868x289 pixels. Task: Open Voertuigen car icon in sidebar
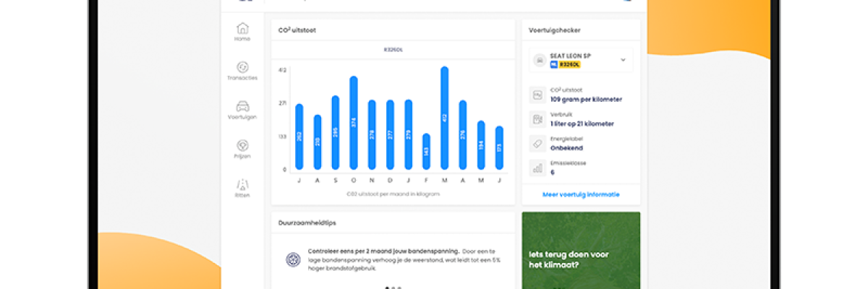tap(242, 106)
